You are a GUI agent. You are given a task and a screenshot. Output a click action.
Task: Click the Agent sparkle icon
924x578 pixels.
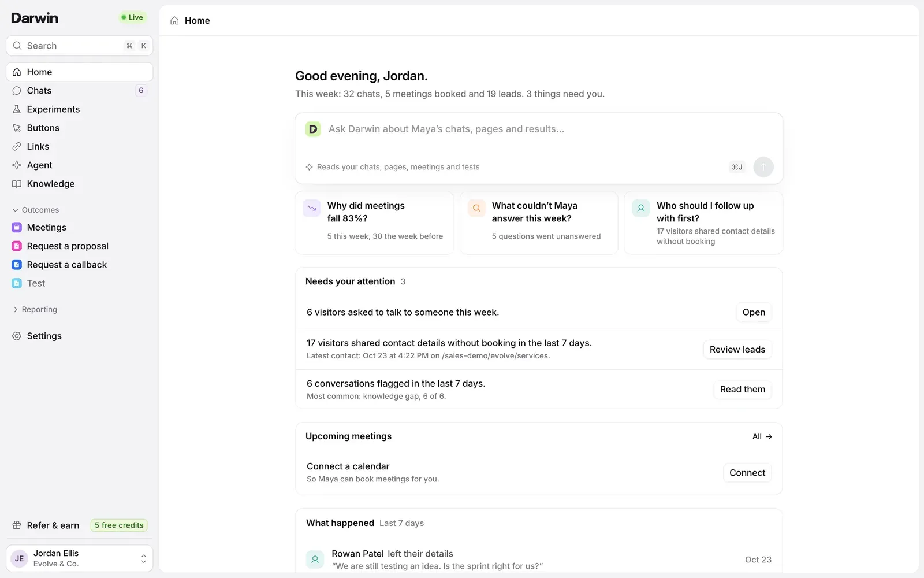click(x=17, y=165)
